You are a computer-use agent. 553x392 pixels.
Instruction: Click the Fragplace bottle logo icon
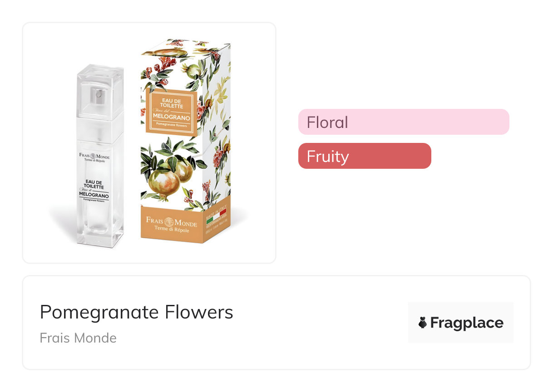(423, 323)
